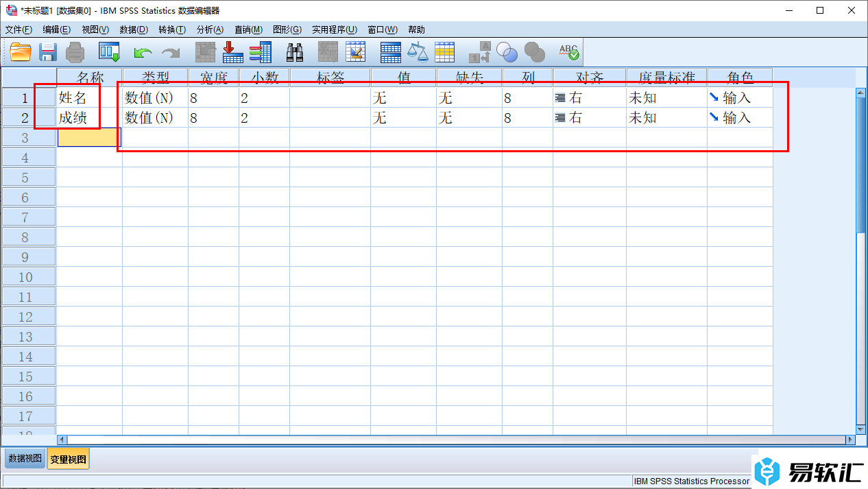Click the 数值(N) type cell for 姓名
The height and width of the screenshot is (489, 868).
(x=156, y=98)
